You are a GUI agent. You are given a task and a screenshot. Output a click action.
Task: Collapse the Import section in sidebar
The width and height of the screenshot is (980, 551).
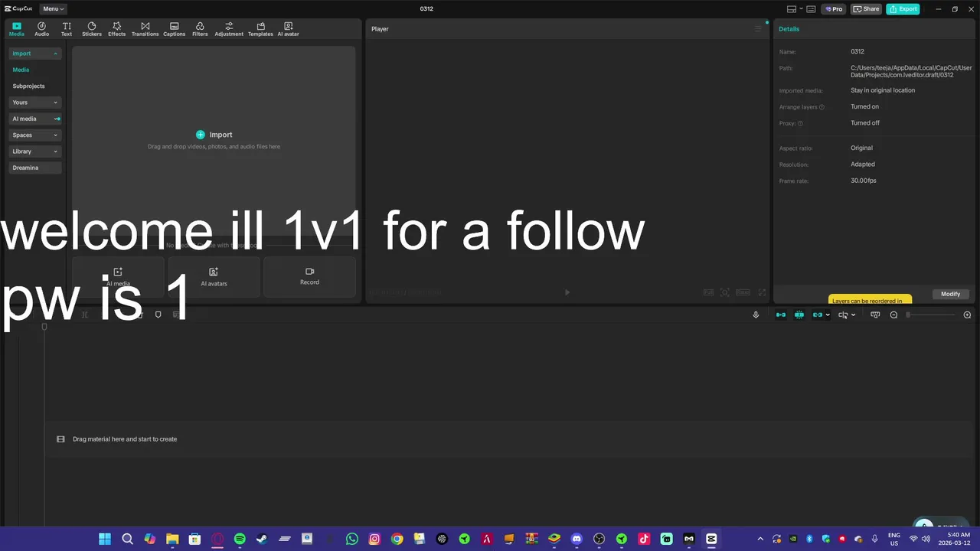[x=35, y=54]
